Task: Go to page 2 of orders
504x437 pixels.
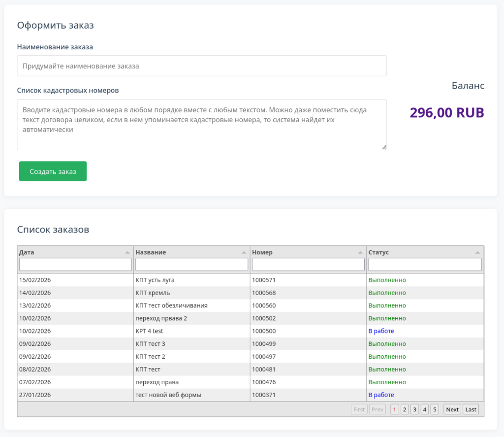Action: pyautogui.click(x=405, y=409)
